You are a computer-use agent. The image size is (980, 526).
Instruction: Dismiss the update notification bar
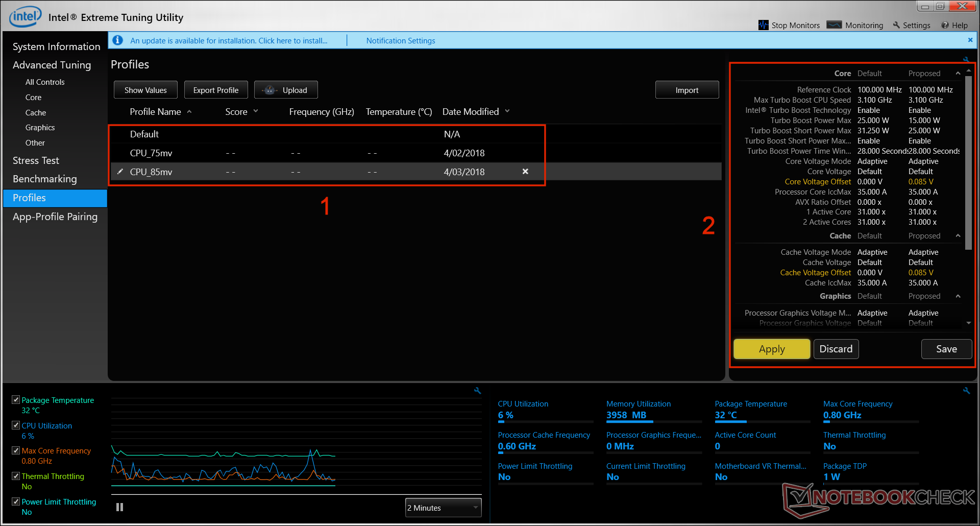(x=970, y=40)
